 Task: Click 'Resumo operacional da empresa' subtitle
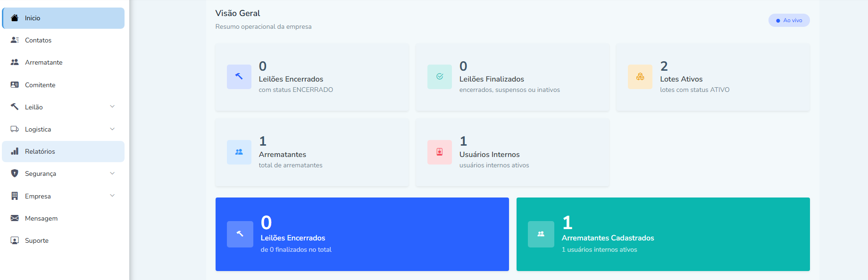(x=263, y=26)
